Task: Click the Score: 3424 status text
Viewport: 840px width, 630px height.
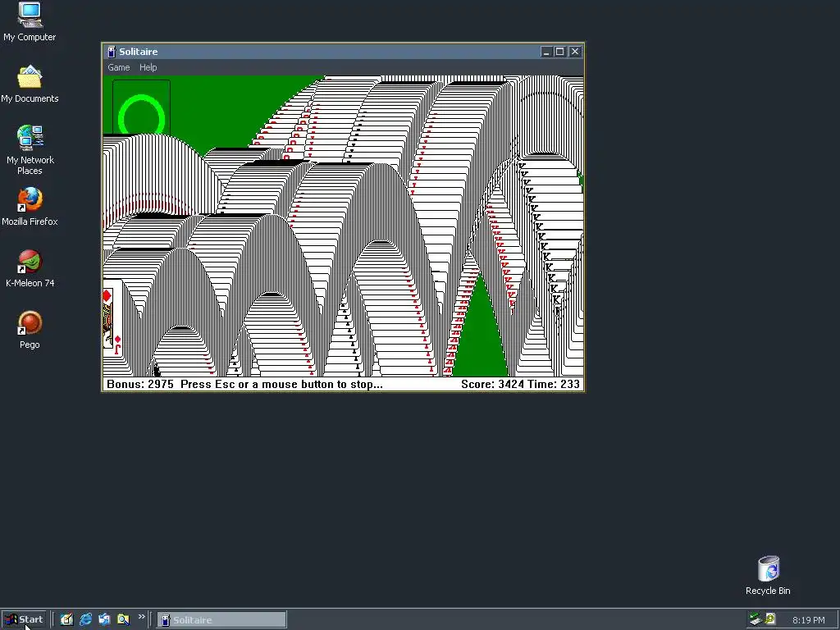Action: point(492,384)
